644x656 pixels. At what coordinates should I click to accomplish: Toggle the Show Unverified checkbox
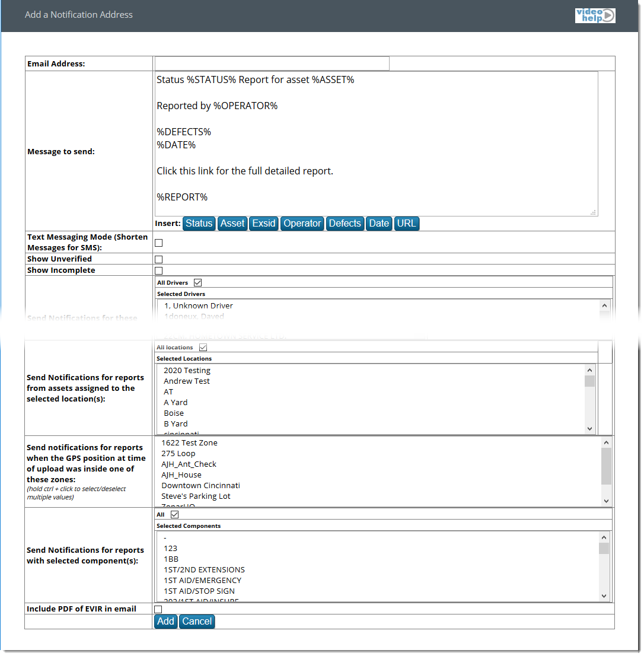(x=159, y=259)
